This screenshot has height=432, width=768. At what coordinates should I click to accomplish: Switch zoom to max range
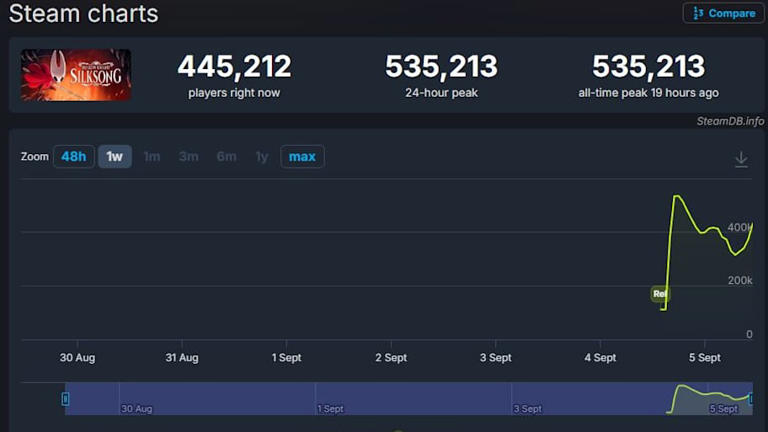[302, 157]
